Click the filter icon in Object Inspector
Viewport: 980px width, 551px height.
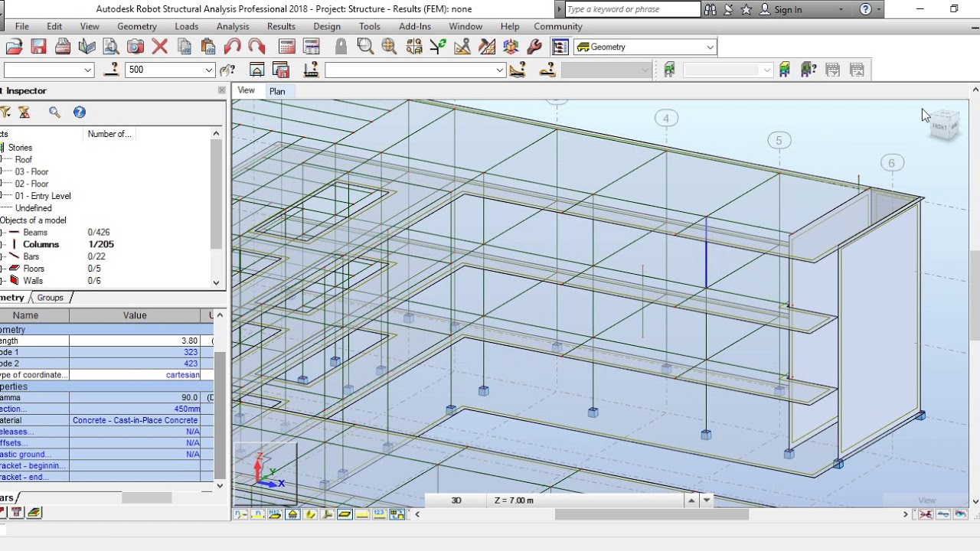click(5, 112)
